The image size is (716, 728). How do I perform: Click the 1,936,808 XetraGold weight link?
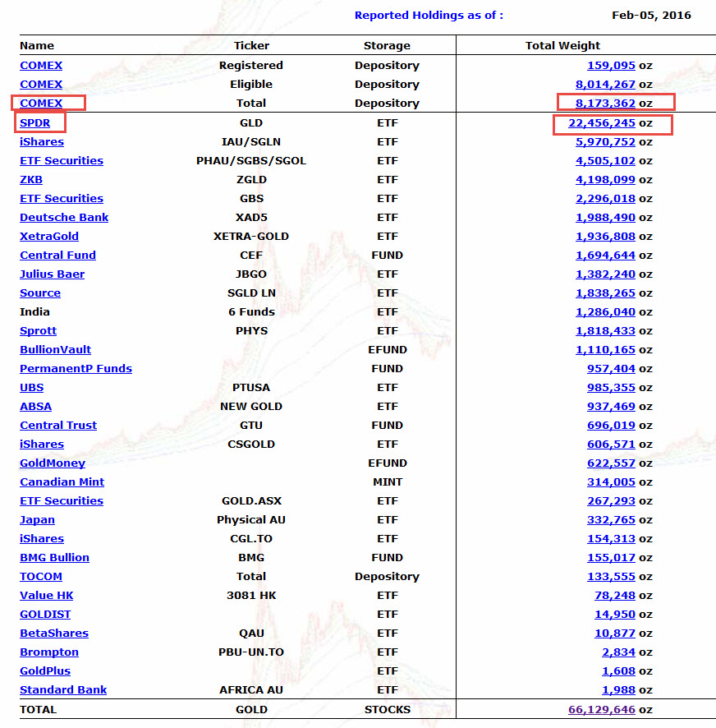click(605, 237)
